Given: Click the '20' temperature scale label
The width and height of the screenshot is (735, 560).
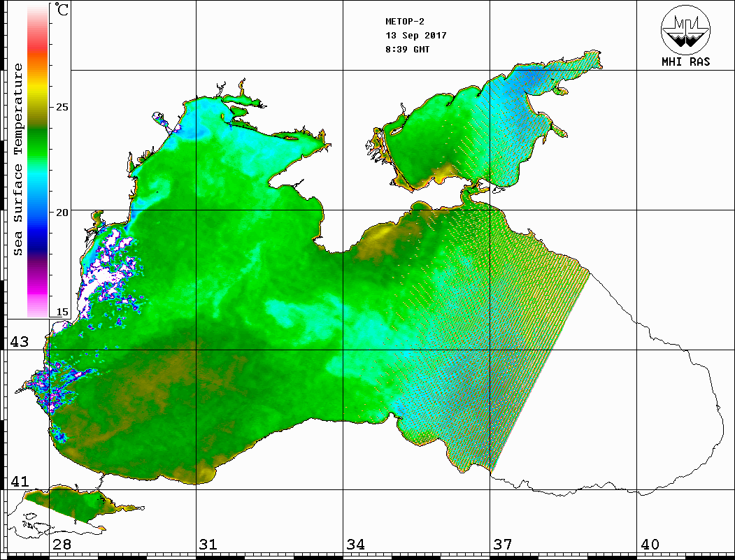Looking at the screenshot, I should click(62, 212).
